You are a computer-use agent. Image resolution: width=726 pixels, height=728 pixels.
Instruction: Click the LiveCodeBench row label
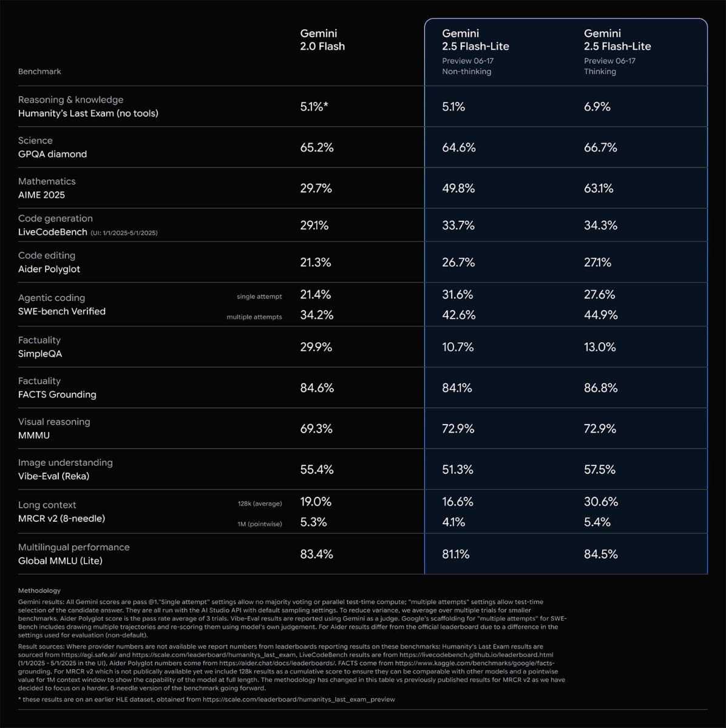[x=53, y=232]
